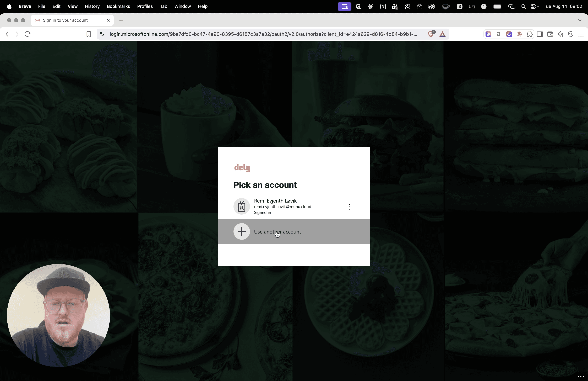Image resolution: width=588 pixels, height=381 pixels.
Task: View site information icon in address bar
Action: [102, 34]
